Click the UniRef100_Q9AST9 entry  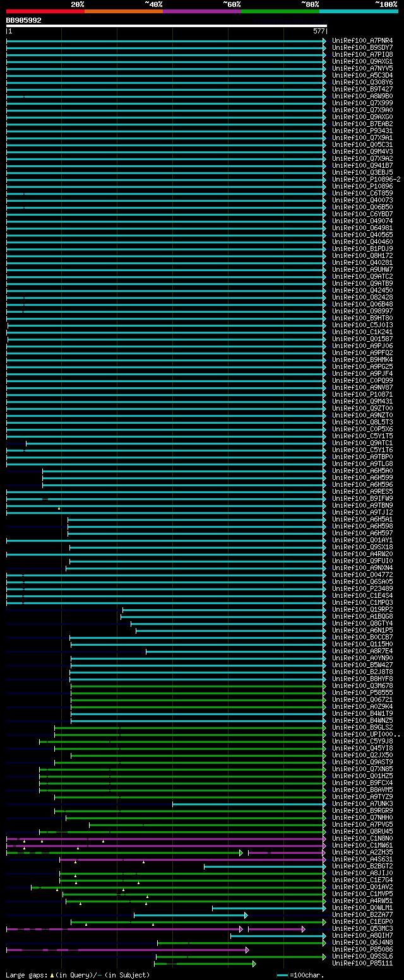click(362, 762)
